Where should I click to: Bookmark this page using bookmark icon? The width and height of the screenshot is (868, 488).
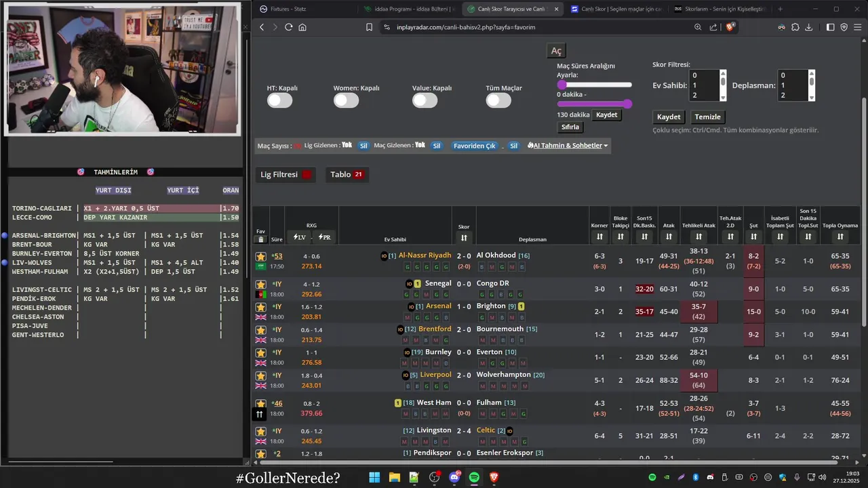[x=369, y=27]
